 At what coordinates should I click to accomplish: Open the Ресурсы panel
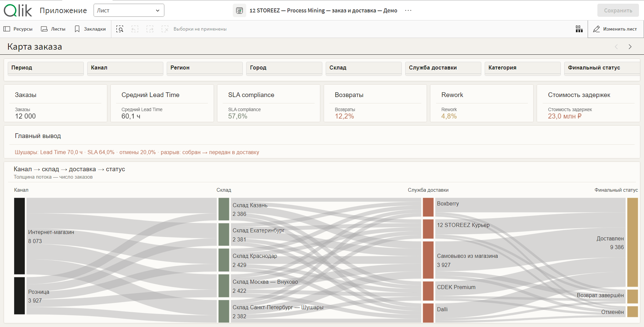[x=18, y=29]
